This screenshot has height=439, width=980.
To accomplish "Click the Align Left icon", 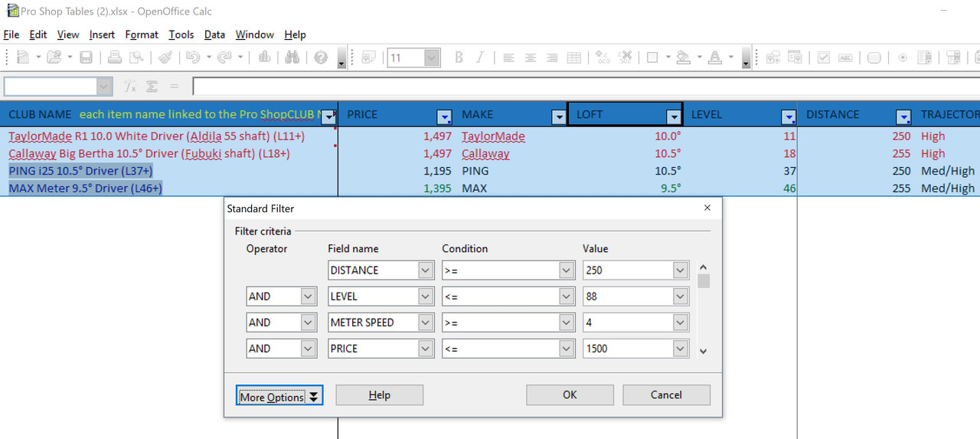I will [x=508, y=57].
